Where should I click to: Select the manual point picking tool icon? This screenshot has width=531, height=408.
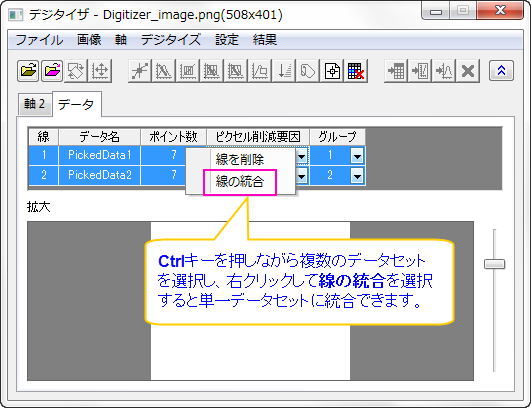[140, 71]
